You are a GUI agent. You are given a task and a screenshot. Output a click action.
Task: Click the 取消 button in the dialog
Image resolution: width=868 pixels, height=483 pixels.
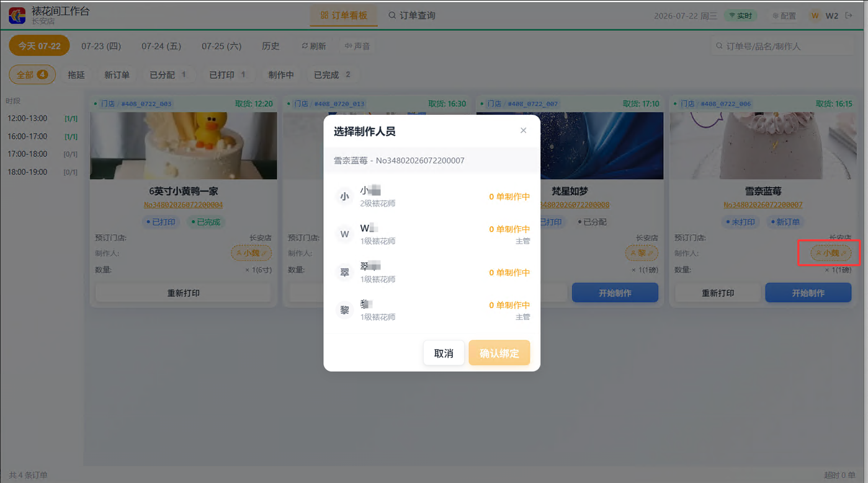[x=444, y=353]
